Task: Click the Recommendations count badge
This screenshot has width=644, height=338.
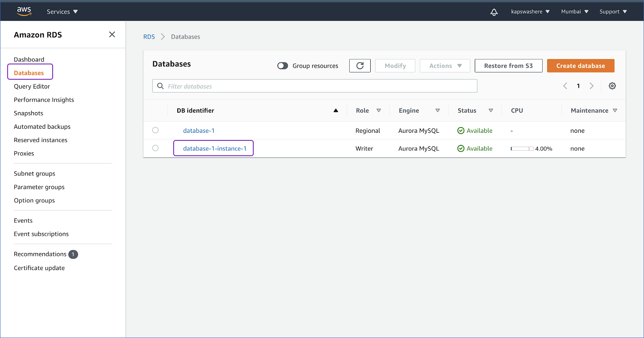Action: pos(73,254)
